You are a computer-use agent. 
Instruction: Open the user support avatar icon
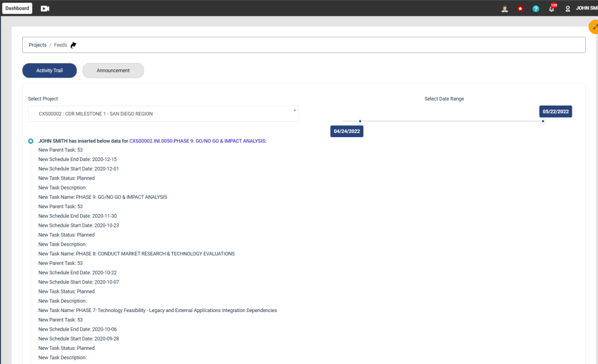pos(505,9)
